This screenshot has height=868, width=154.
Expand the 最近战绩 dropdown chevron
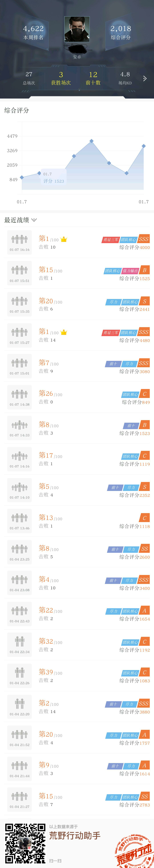[34, 220]
